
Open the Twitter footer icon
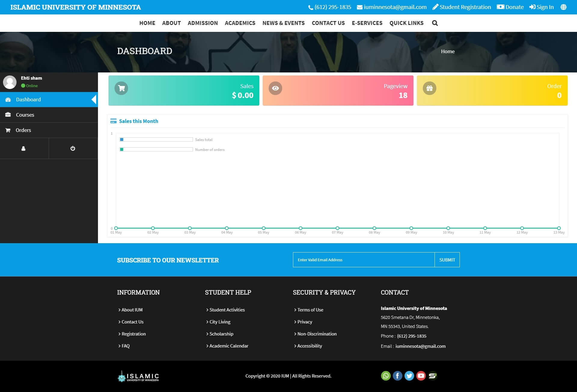(x=409, y=376)
